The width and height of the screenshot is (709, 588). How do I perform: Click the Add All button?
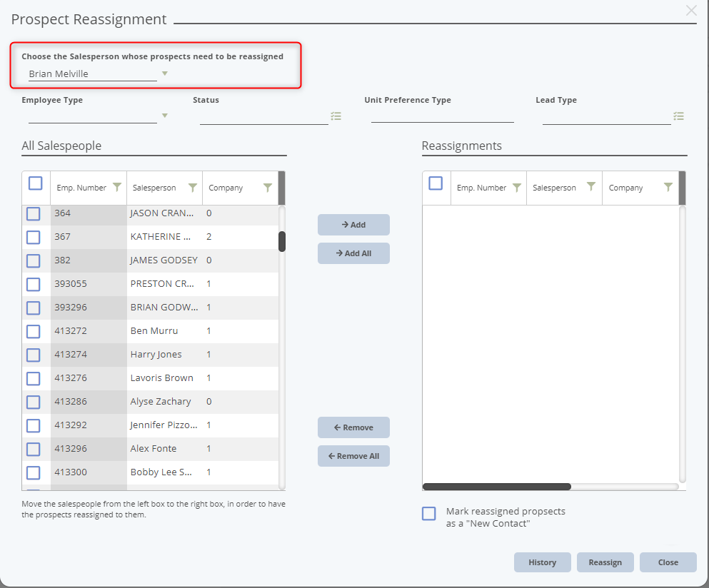click(353, 253)
